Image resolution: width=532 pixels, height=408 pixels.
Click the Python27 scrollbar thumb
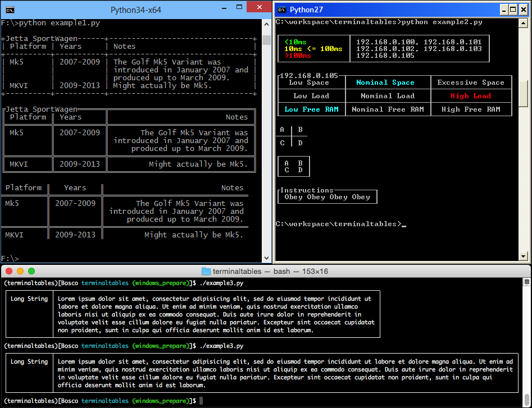pyautogui.click(x=523, y=94)
